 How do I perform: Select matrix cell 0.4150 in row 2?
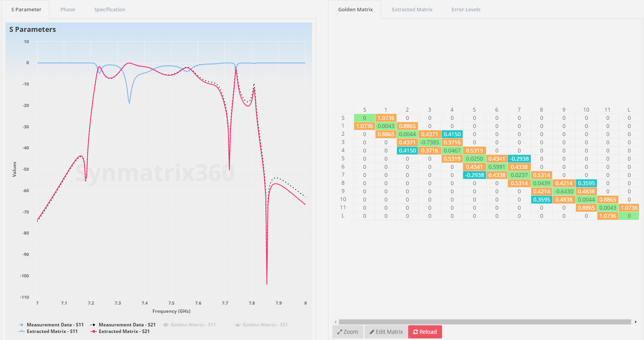pyautogui.click(x=452, y=134)
